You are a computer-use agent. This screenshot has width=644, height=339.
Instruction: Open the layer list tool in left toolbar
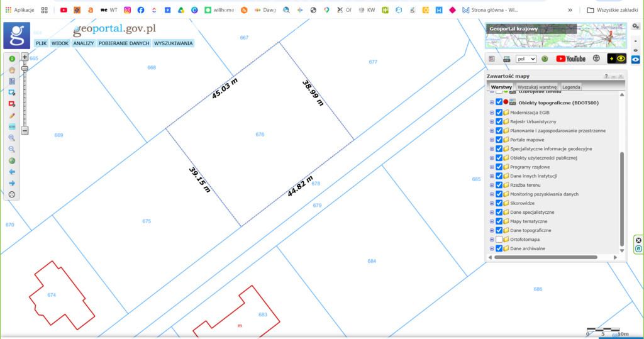(x=12, y=81)
